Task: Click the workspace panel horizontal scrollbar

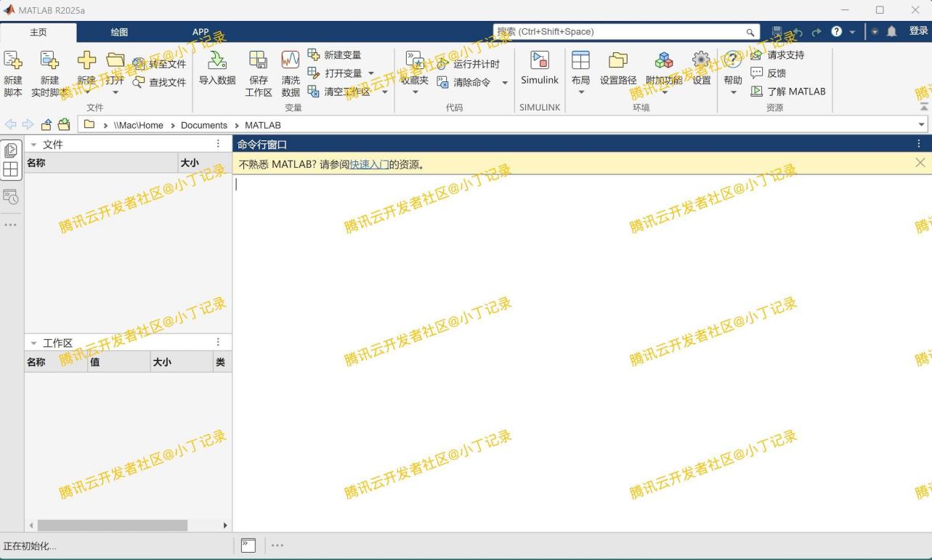Action: [113, 525]
